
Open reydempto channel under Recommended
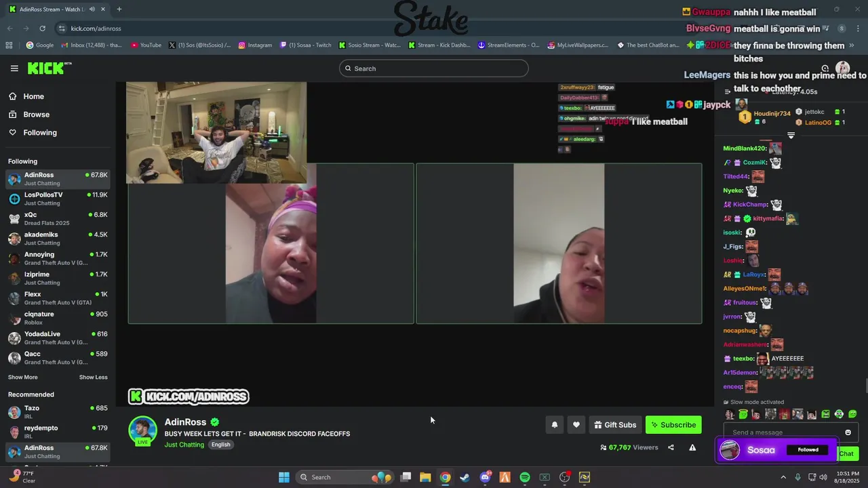[x=58, y=432]
